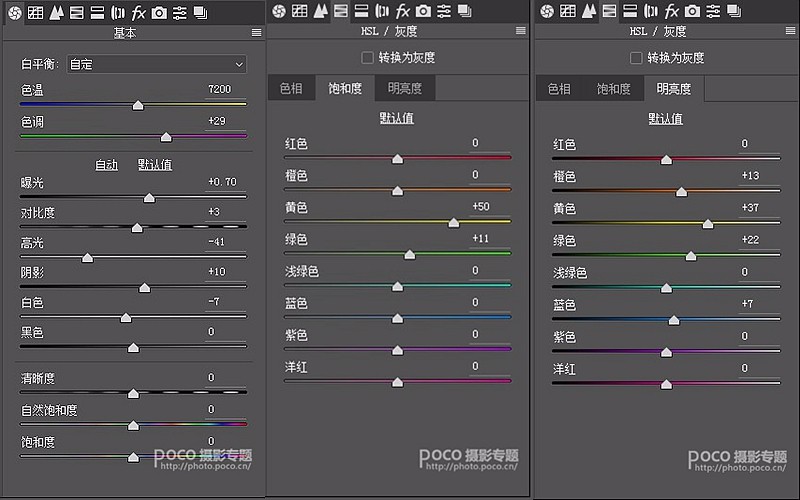Click Detail icon in the 饱和度 panel
This screenshot has height=500, width=800.
pos(320,11)
